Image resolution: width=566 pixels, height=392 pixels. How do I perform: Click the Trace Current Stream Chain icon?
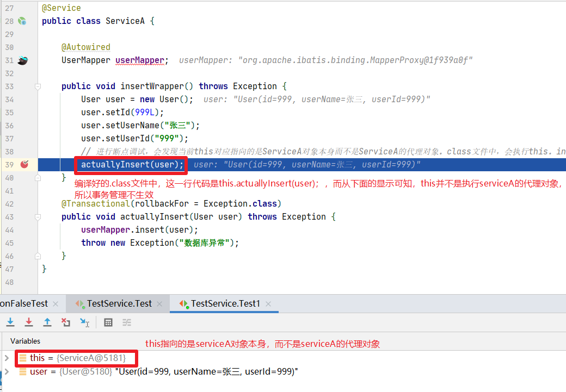(x=127, y=322)
